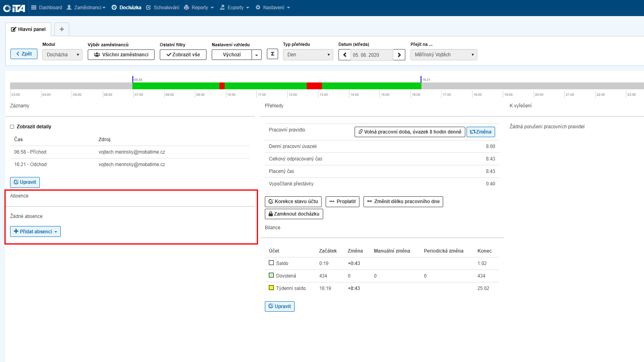644x362 pixels.
Task: Enable Zobrazit detaily checkbox
Action: click(12, 127)
